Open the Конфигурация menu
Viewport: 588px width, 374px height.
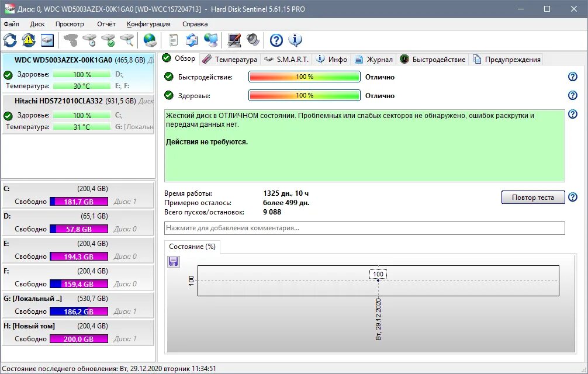point(148,24)
